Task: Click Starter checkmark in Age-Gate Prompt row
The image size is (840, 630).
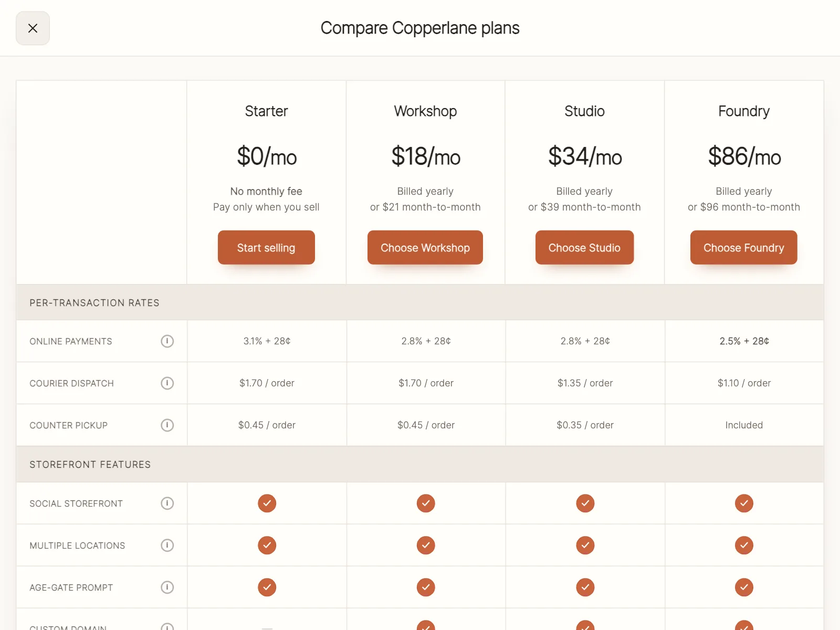Action: [267, 587]
